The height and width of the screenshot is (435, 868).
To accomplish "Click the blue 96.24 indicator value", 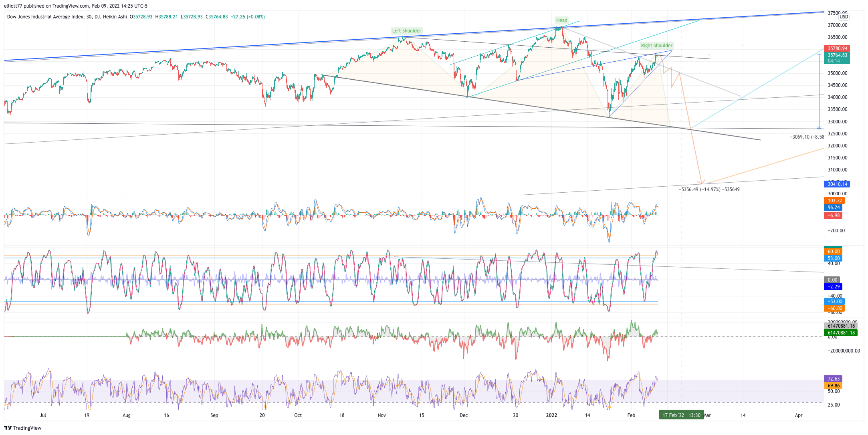I will click(833, 207).
